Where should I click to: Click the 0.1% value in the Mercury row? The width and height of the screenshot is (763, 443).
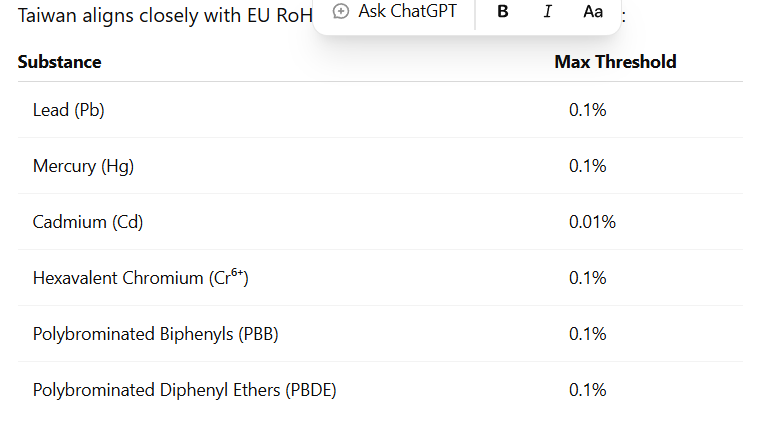[588, 166]
